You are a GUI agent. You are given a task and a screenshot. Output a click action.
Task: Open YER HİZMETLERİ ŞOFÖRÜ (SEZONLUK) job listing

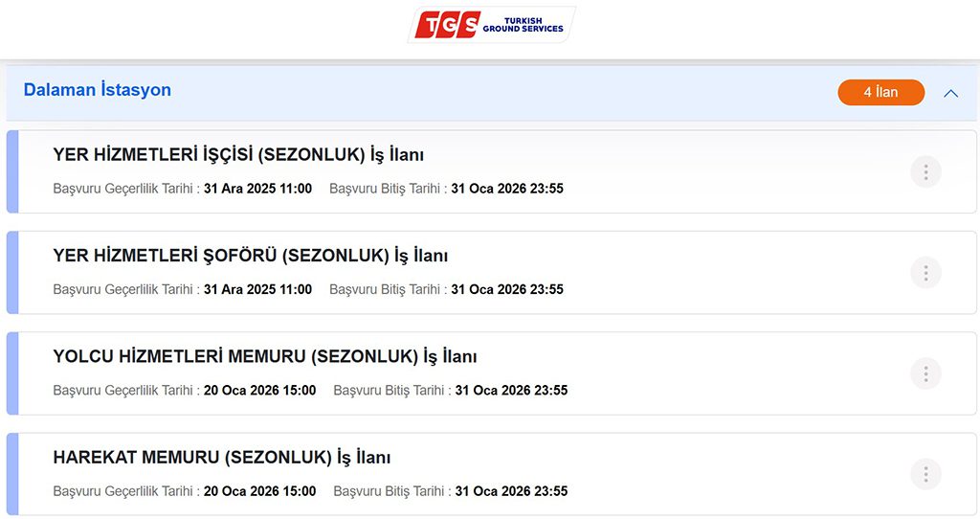(x=251, y=256)
